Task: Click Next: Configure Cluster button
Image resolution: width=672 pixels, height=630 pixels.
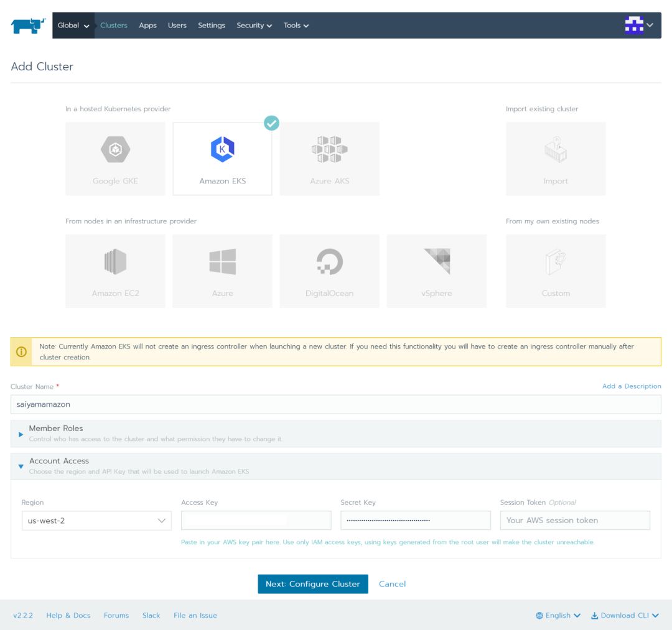Action: pos(313,584)
